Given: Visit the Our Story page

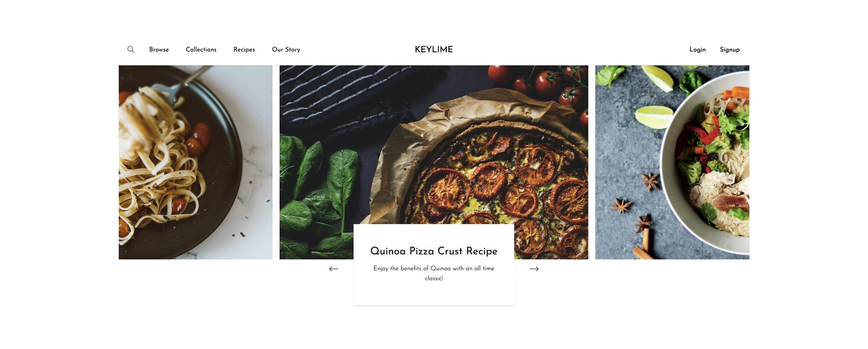Looking at the screenshot, I should (x=286, y=50).
